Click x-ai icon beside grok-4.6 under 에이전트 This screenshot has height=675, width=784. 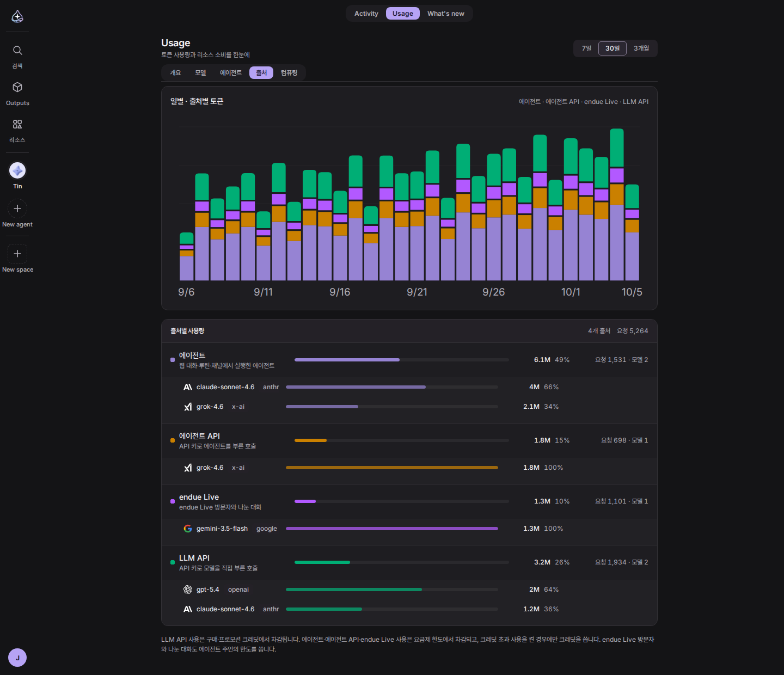point(188,407)
